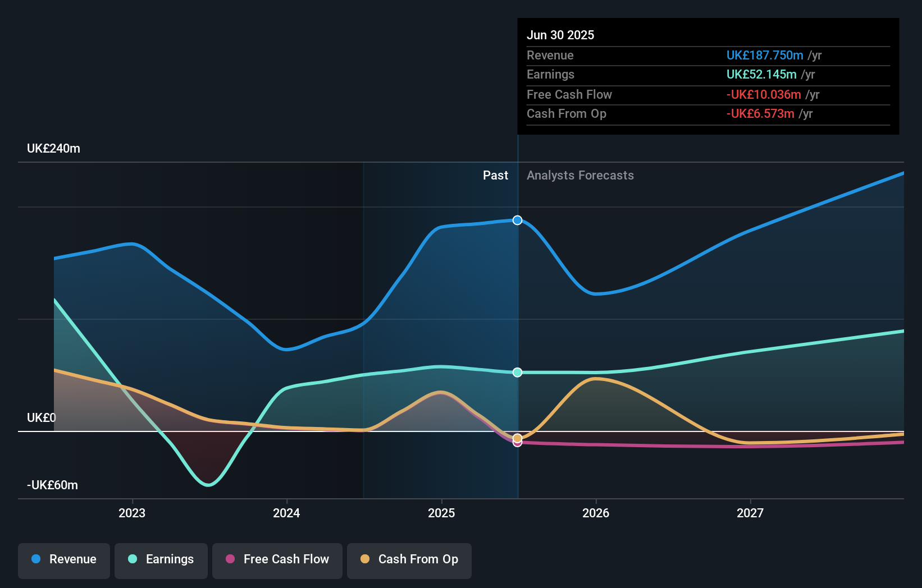The height and width of the screenshot is (588, 922).
Task: Click the -UK£6.573m cash from op value
Action: click(760, 113)
